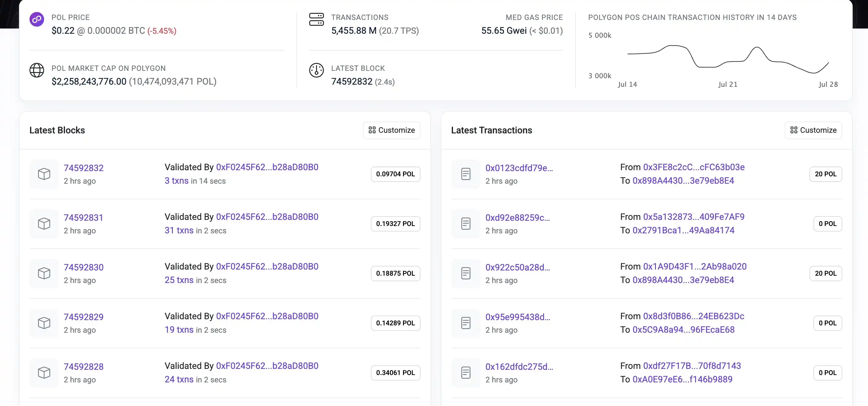
Task: Open Customize for Latest Transactions panel
Action: pos(813,130)
